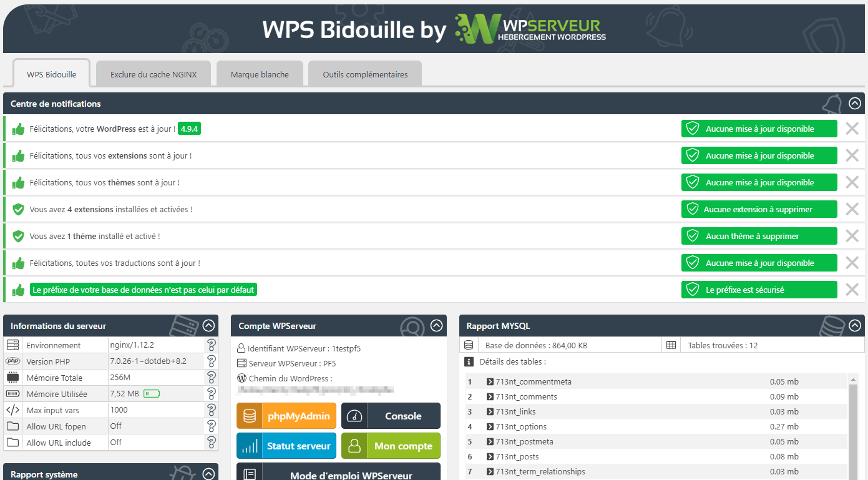Open the Console
Viewport: 868px width, 480px height.
391,416
